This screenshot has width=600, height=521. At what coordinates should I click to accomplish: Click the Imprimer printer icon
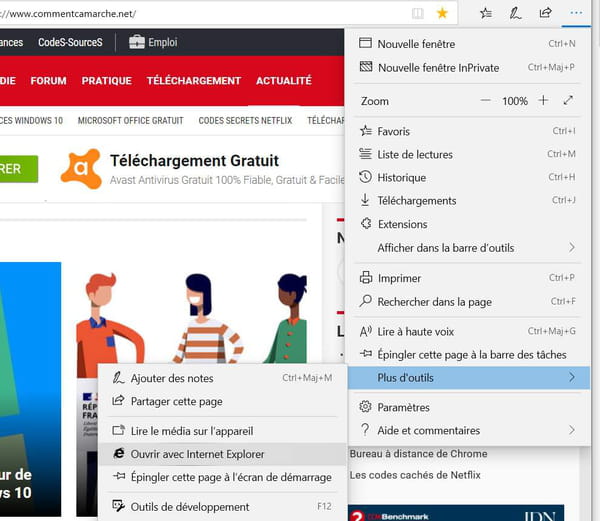366,277
